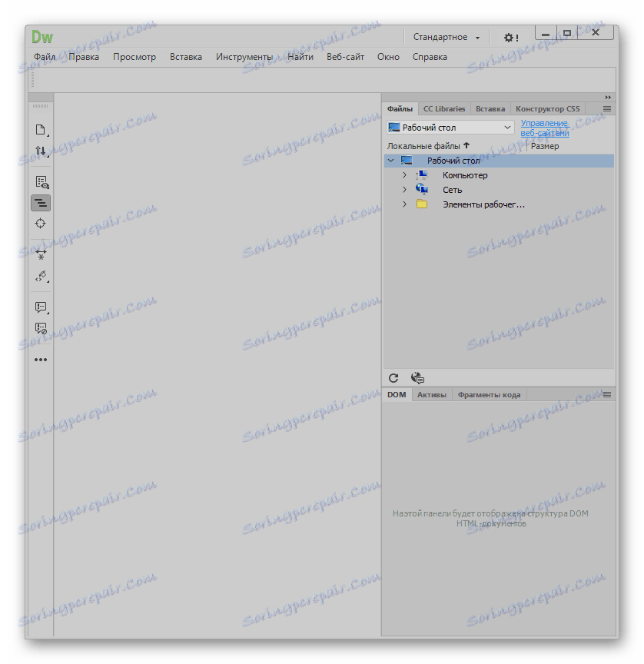Click the connect to remote server icon
Screen dimensions: 644x664
tap(417, 377)
